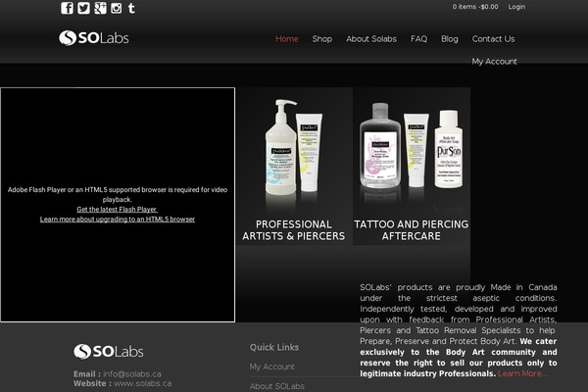Open Contact Us in navigation

pyautogui.click(x=494, y=39)
